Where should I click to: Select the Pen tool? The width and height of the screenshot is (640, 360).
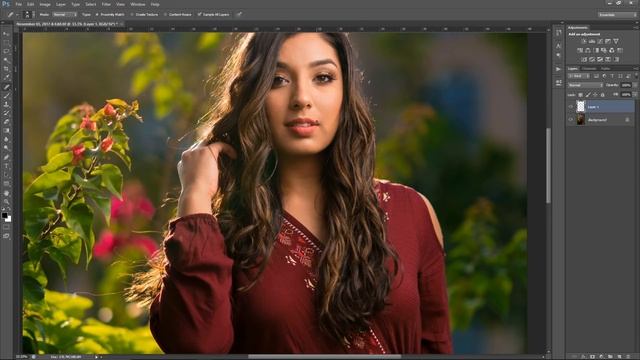(x=6, y=157)
